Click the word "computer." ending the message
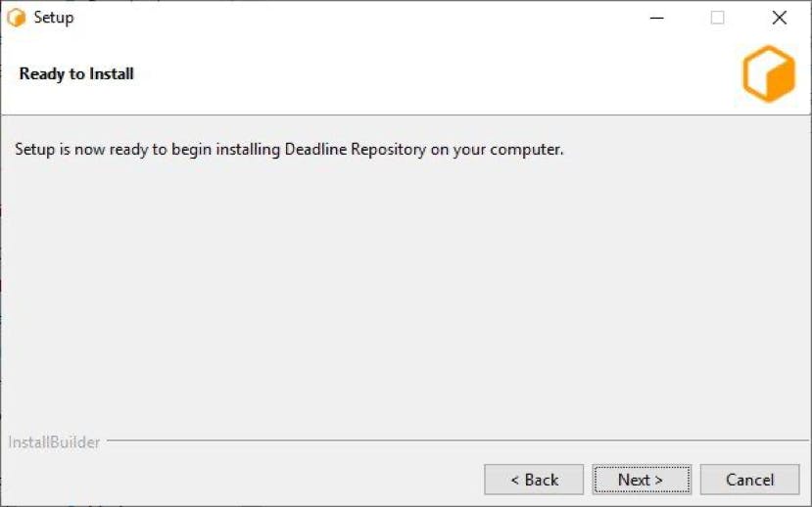 click(x=527, y=150)
